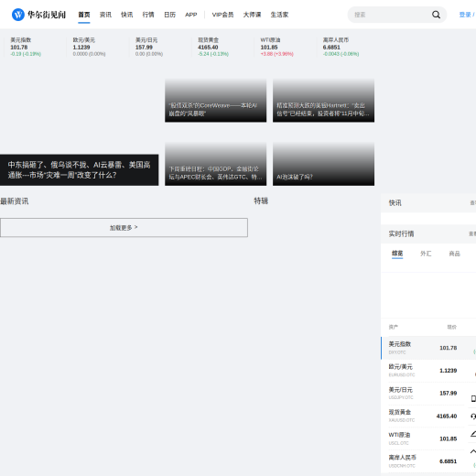Click the 6.6851 price in quotes table
This screenshot has height=476, width=476.
pos(449,461)
